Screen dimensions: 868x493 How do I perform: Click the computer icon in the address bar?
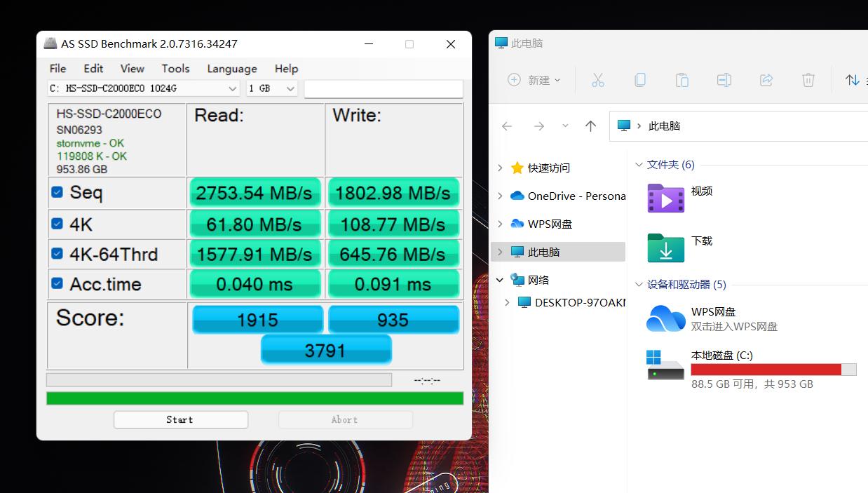pos(623,126)
